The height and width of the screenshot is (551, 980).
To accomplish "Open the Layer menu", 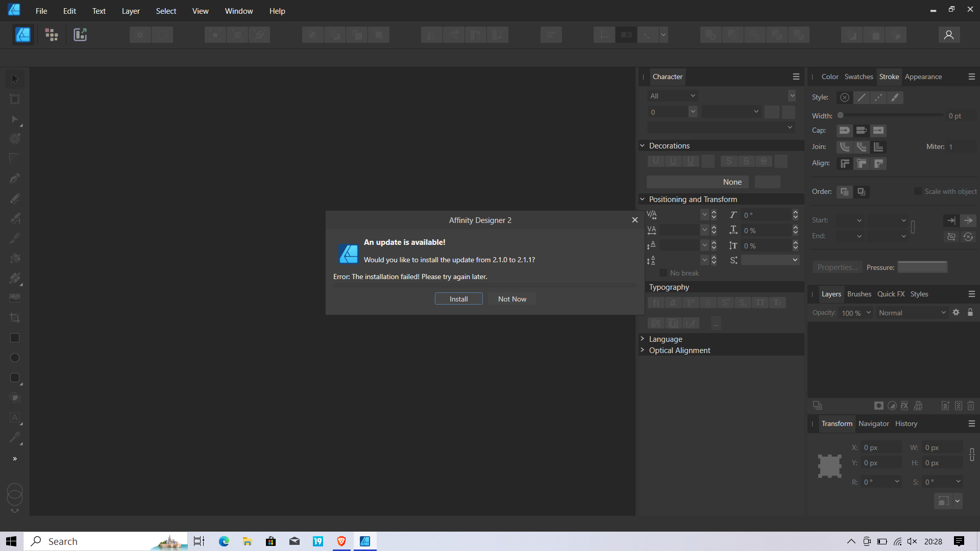I will tap(131, 11).
